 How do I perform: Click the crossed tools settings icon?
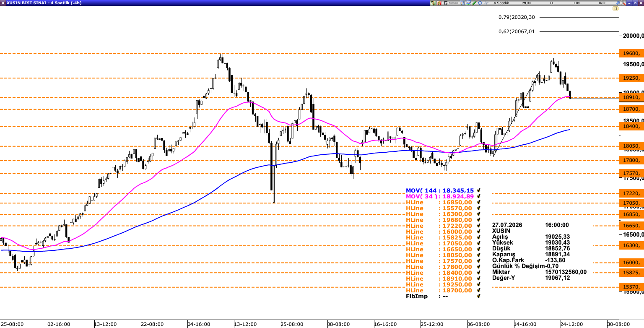[x=623, y=3]
